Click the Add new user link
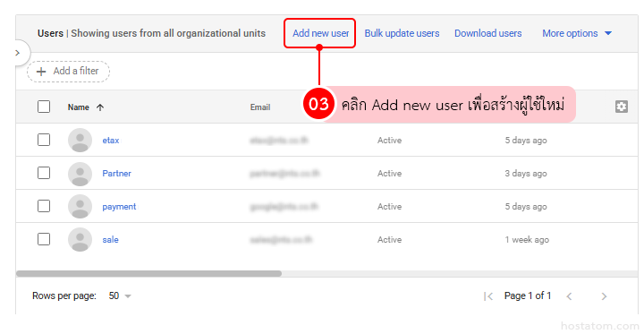The width and height of the screenshot is (644, 334). 320,33
